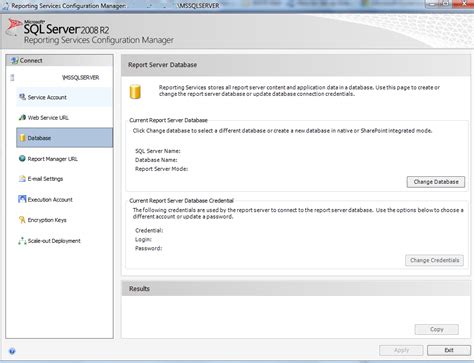The height and width of the screenshot is (363, 474).
Task: Click the Copy button in Results
Action: point(437,329)
